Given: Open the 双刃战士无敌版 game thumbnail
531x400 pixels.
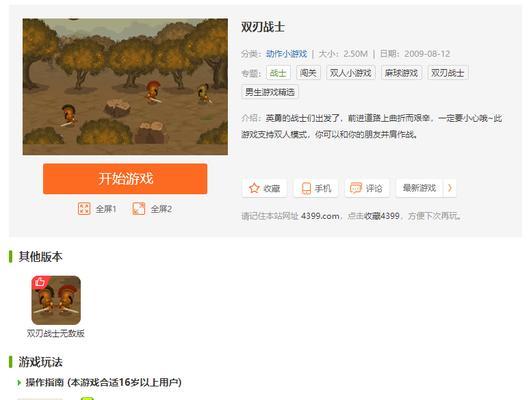Looking at the screenshot, I should click(56, 300).
